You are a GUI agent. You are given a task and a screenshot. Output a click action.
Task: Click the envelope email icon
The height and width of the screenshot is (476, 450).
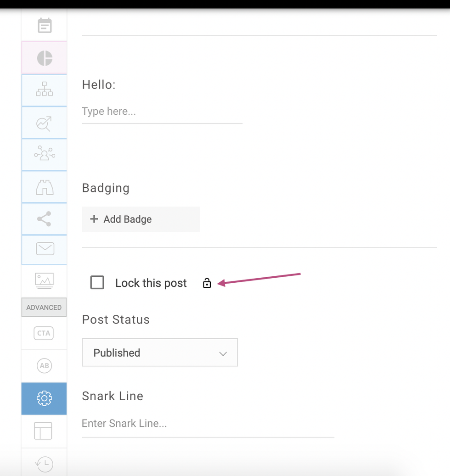point(45,249)
